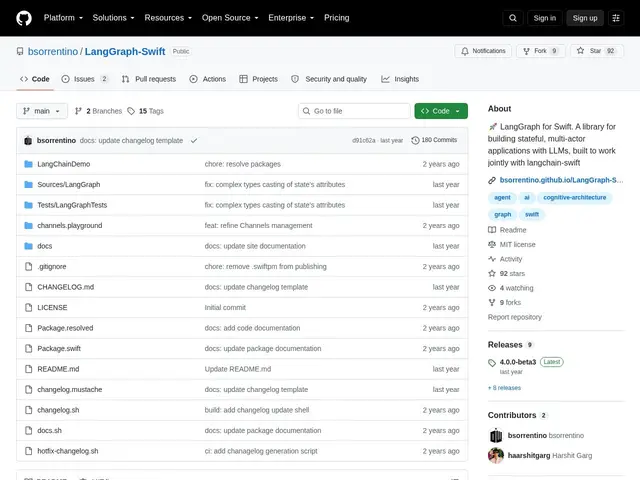Click the branch icon beside 2 Branches
This screenshot has width=640, height=480.
78,111
